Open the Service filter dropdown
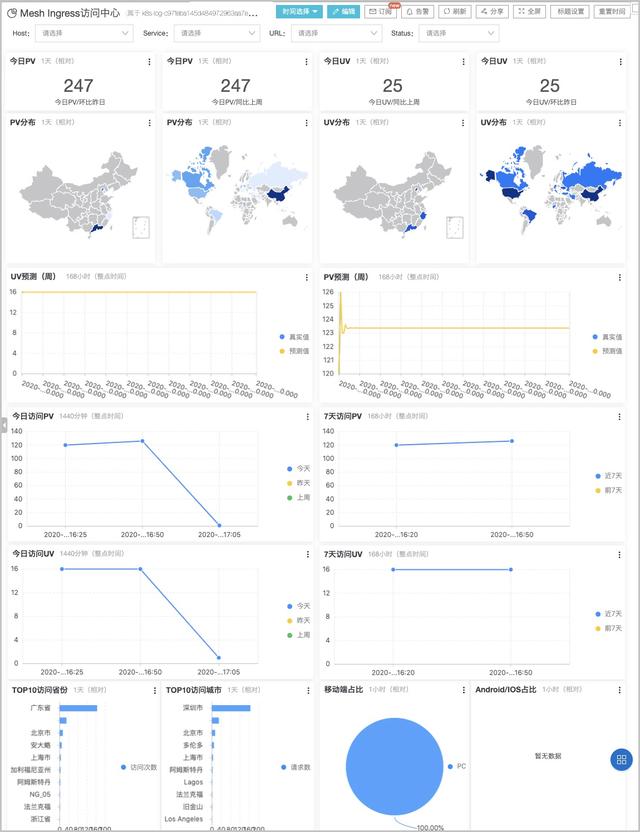The width and height of the screenshot is (640, 832). 217,33
